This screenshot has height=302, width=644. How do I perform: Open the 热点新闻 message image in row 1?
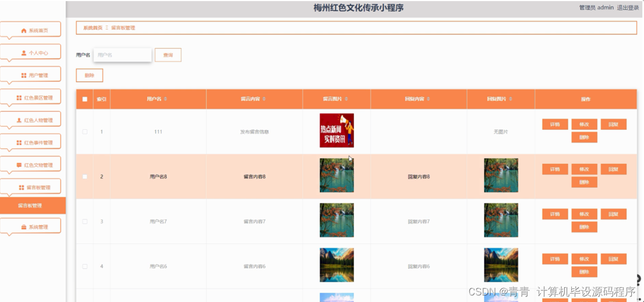coord(337,130)
